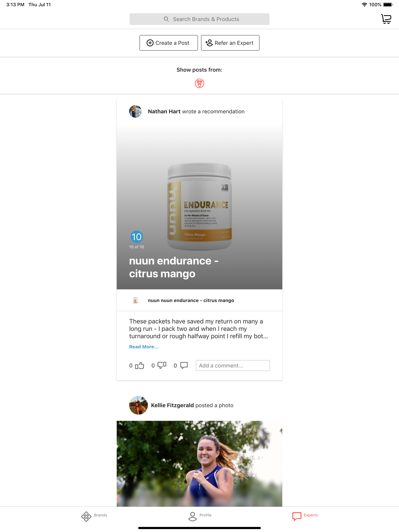Open the Brands tab

(94, 516)
